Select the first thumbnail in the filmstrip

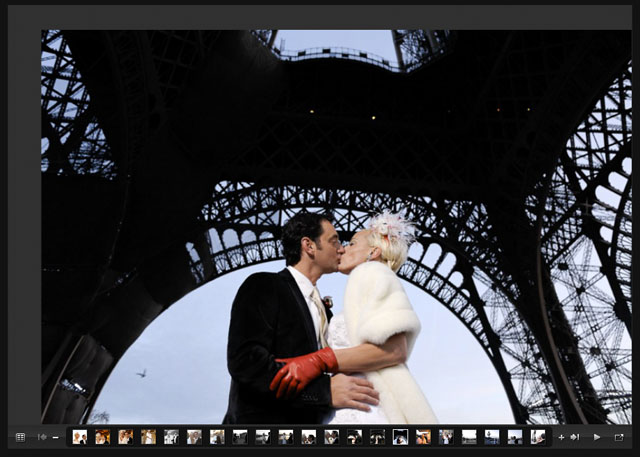pyautogui.click(x=80, y=437)
